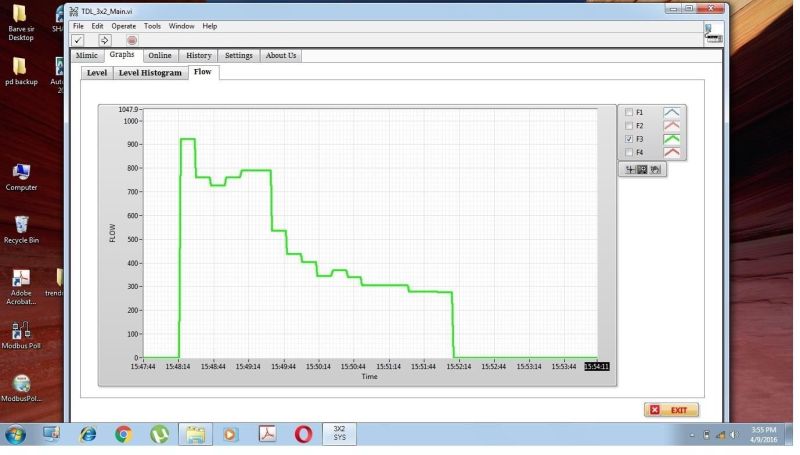Open the F2 plot color style swatch
This screenshot has height=455, width=800.
click(x=673, y=126)
